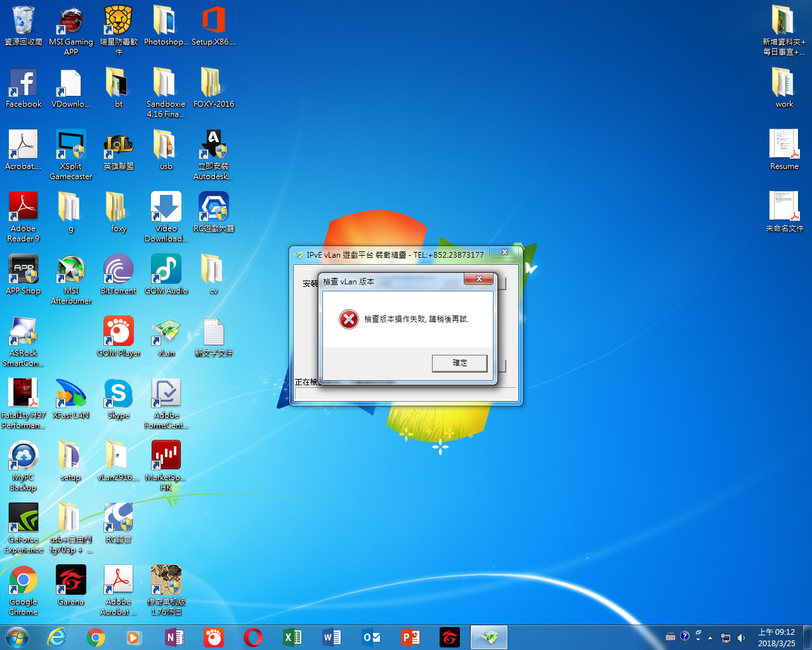Image resolution: width=812 pixels, height=650 pixels.
Task: Click the taskbar clock showing 09:12
Action: (776, 637)
